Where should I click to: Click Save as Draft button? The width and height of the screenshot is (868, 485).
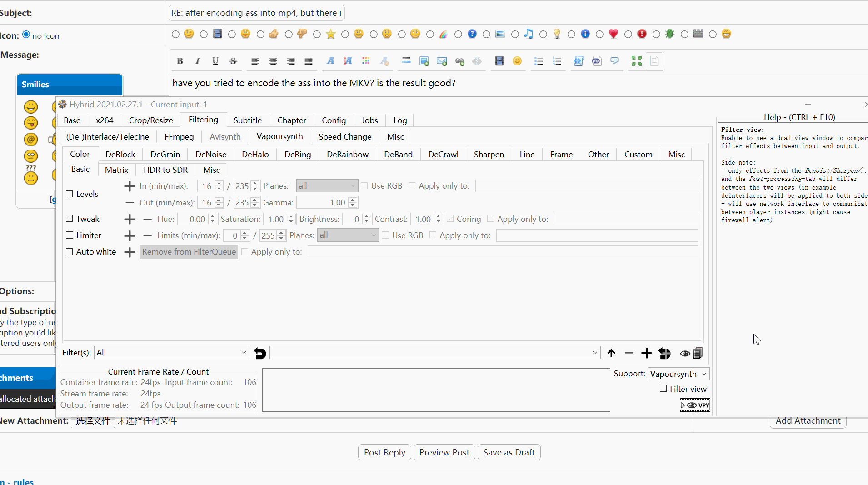point(509,453)
